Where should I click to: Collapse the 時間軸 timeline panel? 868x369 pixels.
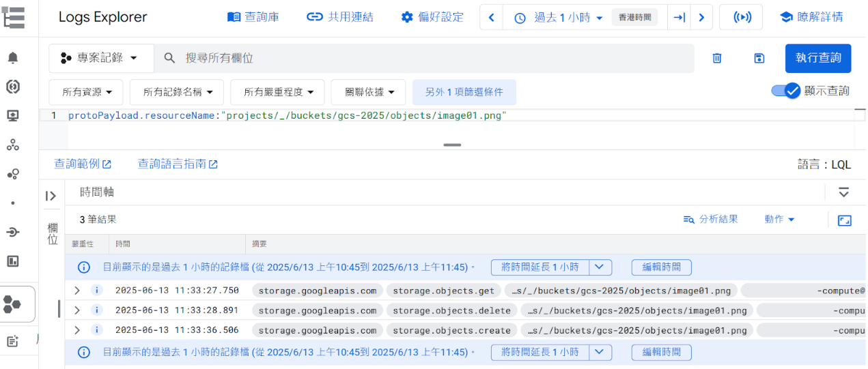point(844,192)
